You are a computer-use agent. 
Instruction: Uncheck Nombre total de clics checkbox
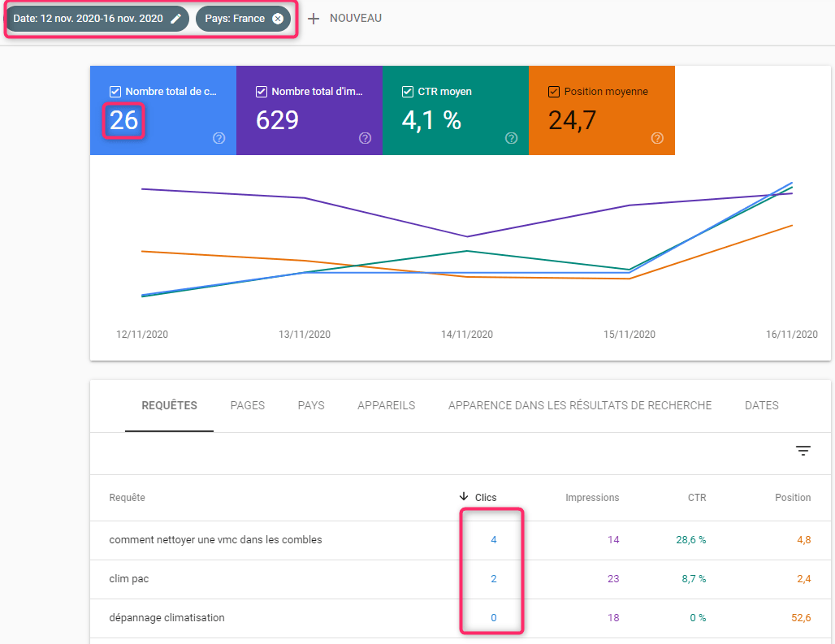[x=115, y=92]
